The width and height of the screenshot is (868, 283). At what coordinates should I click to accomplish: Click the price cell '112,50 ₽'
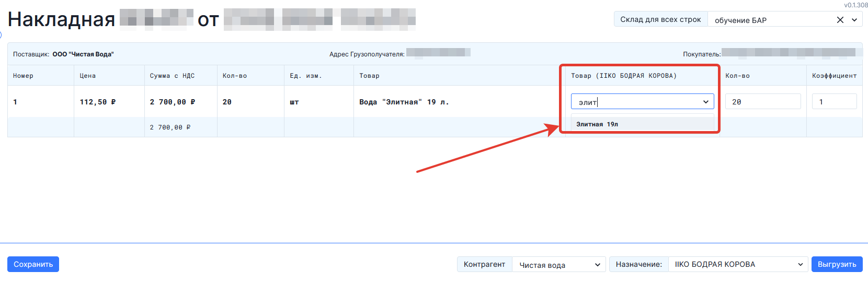click(x=98, y=102)
